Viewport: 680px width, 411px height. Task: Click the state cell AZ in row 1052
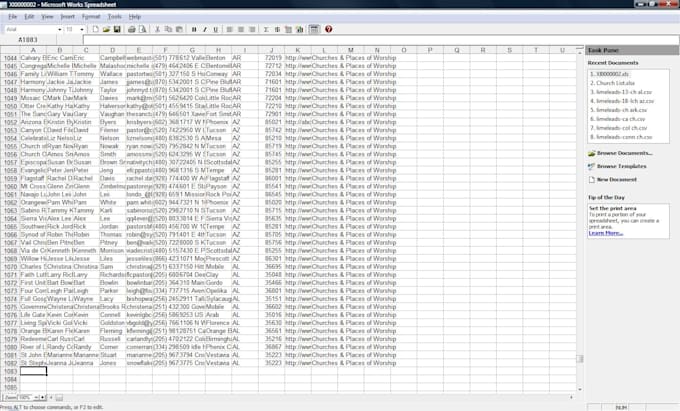[x=245, y=122]
